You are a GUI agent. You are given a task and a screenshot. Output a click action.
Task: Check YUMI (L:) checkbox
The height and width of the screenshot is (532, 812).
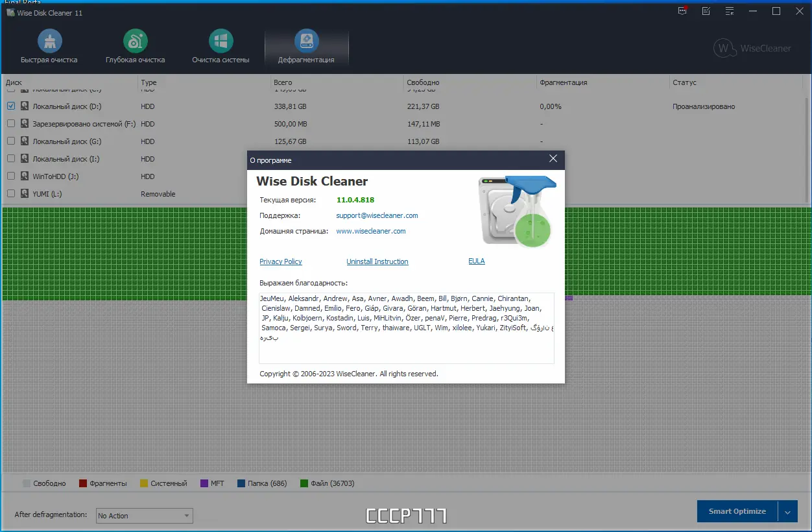coord(11,193)
